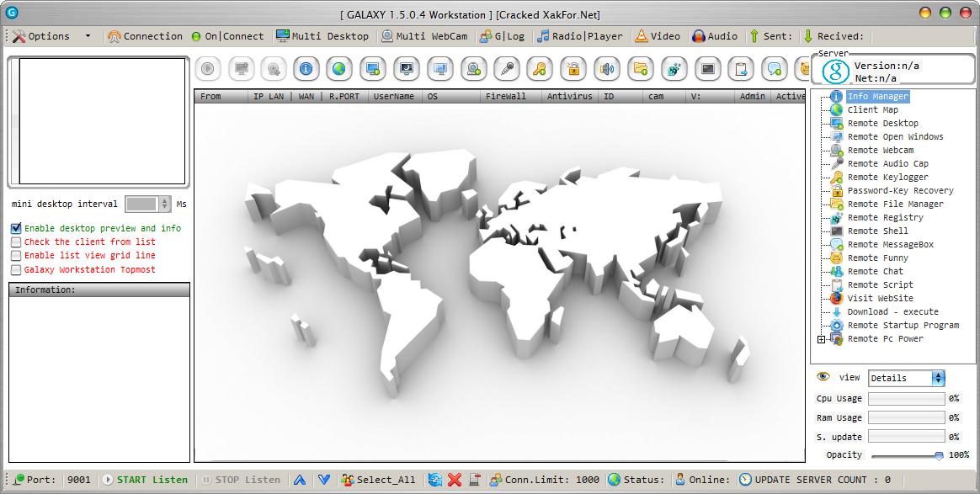Click the refresh icon beside Select_All
Image resolution: width=980 pixels, height=494 pixels.
click(x=435, y=480)
